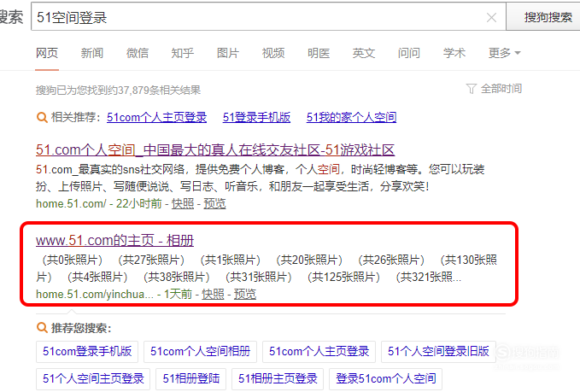Search suggestion 51相册主页登录
The height and width of the screenshot is (392, 580).
[x=278, y=379]
